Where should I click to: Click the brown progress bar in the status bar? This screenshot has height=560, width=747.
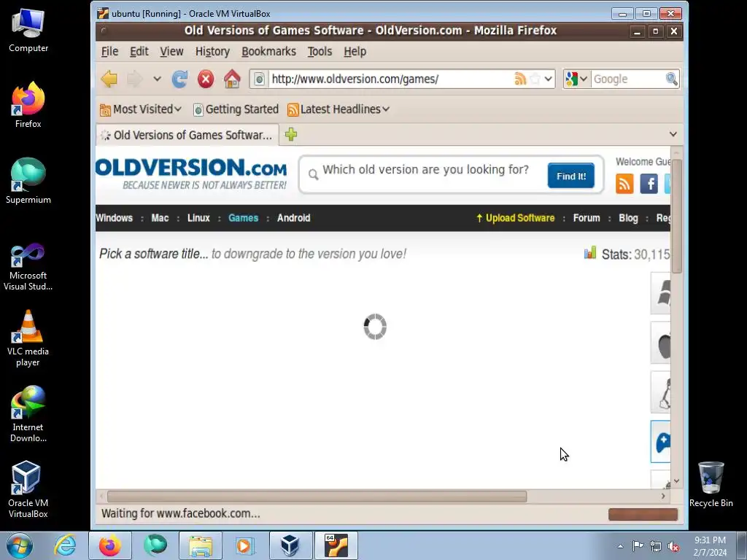pyautogui.click(x=643, y=514)
